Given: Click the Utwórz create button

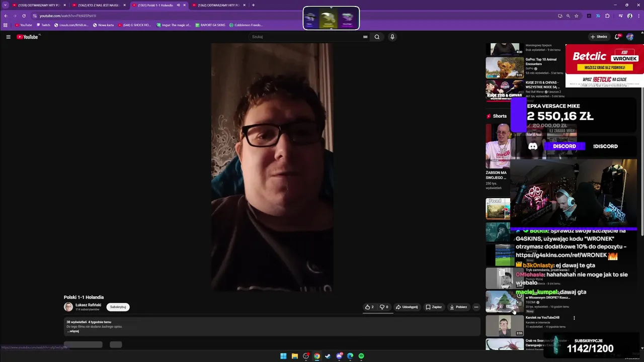Looking at the screenshot, I should (599, 37).
